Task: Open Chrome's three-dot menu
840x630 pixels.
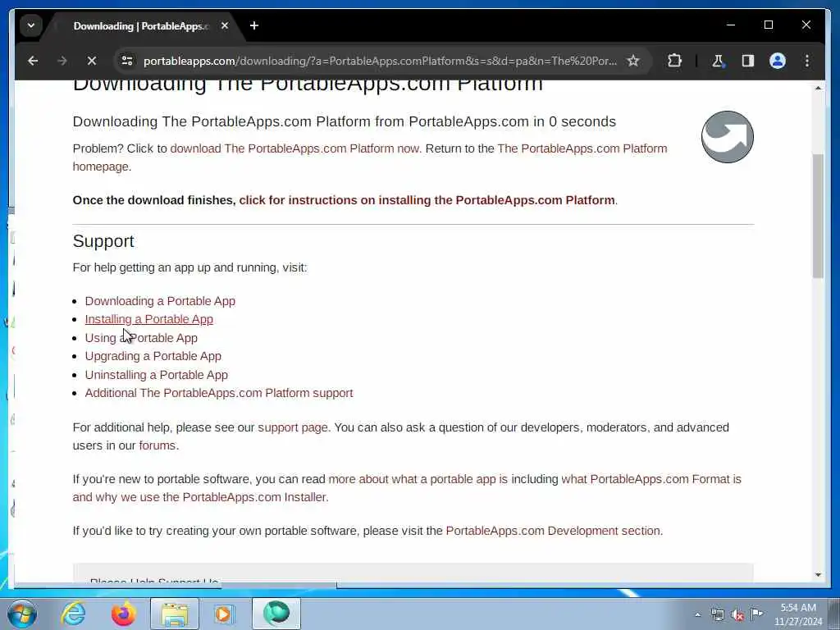Action: pos(807,61)
